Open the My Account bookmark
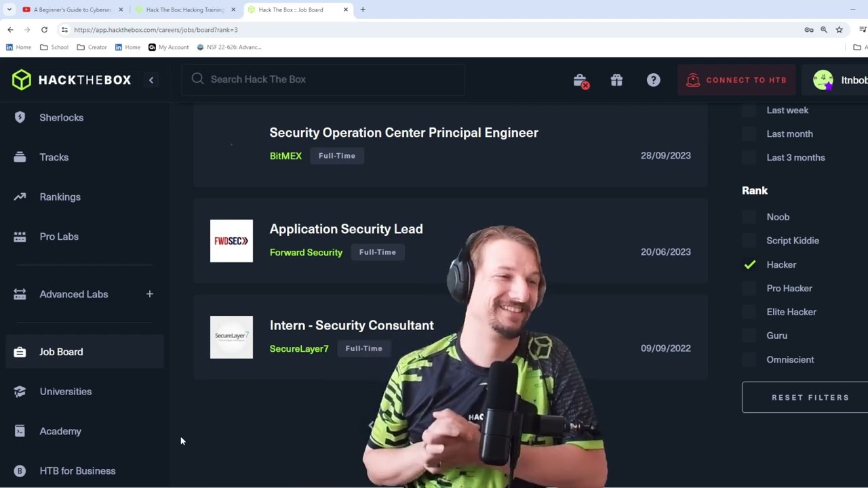Screen dimensions: 868x488 [168, 47]
